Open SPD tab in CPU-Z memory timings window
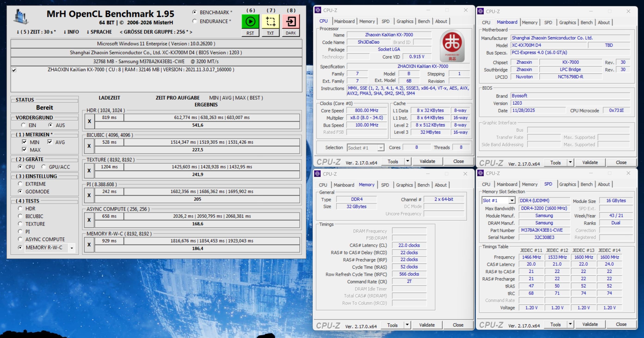 [385, 185]
